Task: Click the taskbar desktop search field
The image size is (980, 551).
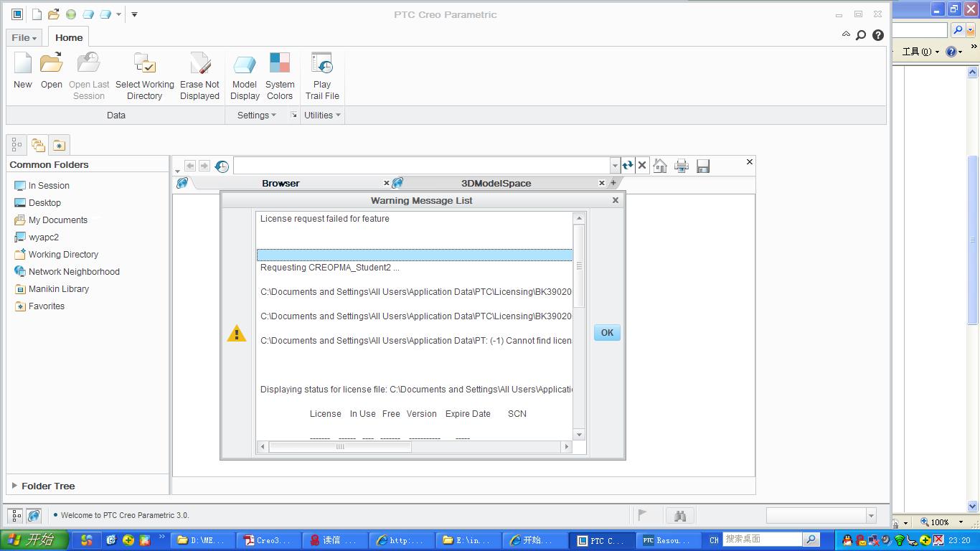Action: 762,539
